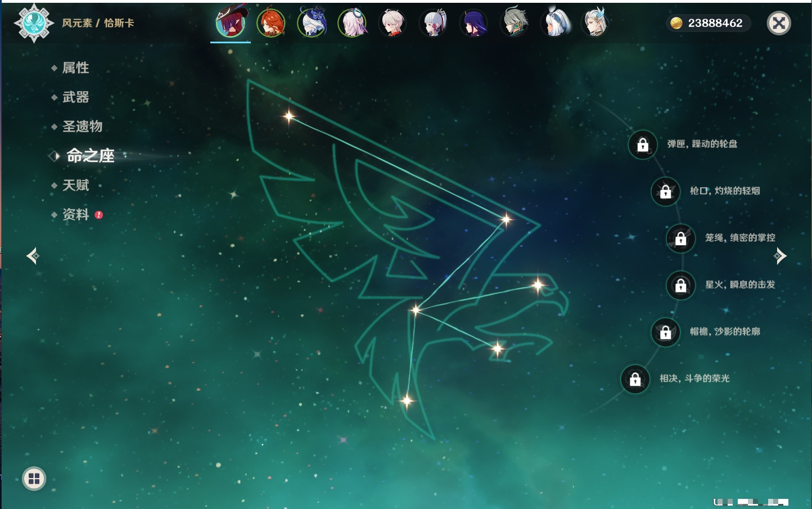This screenshot has width=812, height=509.
Task: Go to previous character with left arrow
Action: tap(33, 256)
